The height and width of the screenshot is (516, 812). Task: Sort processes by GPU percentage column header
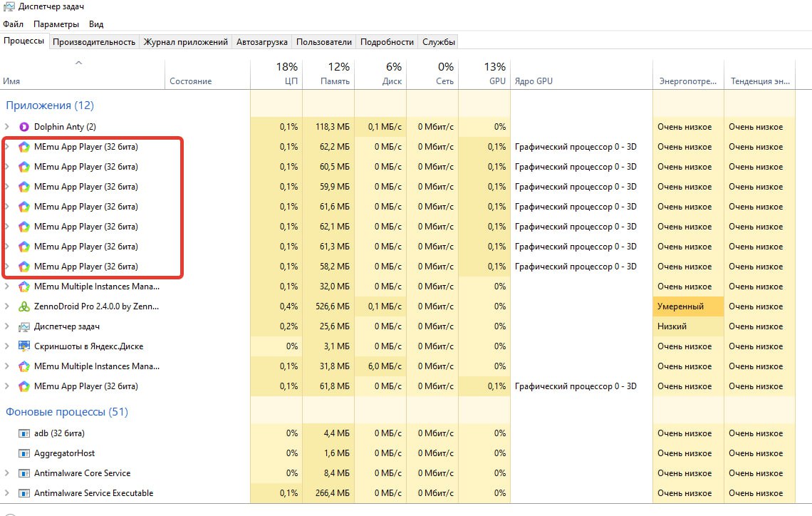(x=485, y=75)
